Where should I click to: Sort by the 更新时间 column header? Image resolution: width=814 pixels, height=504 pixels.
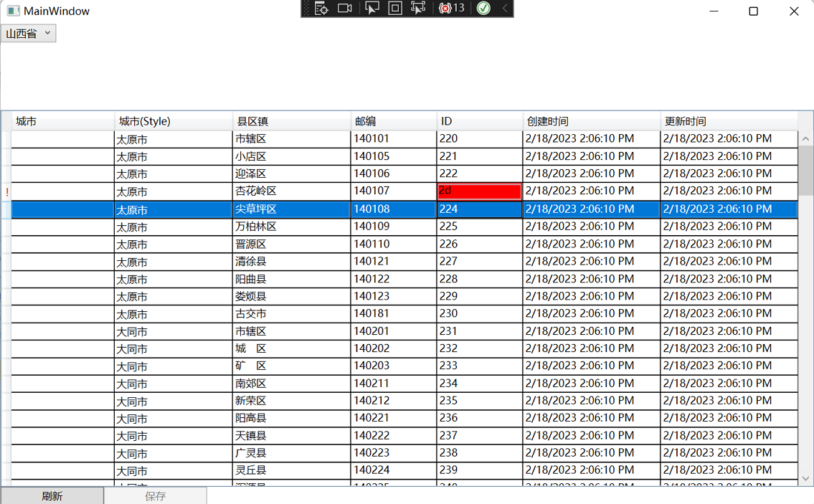pyautogui.click(x=729, y=121)
